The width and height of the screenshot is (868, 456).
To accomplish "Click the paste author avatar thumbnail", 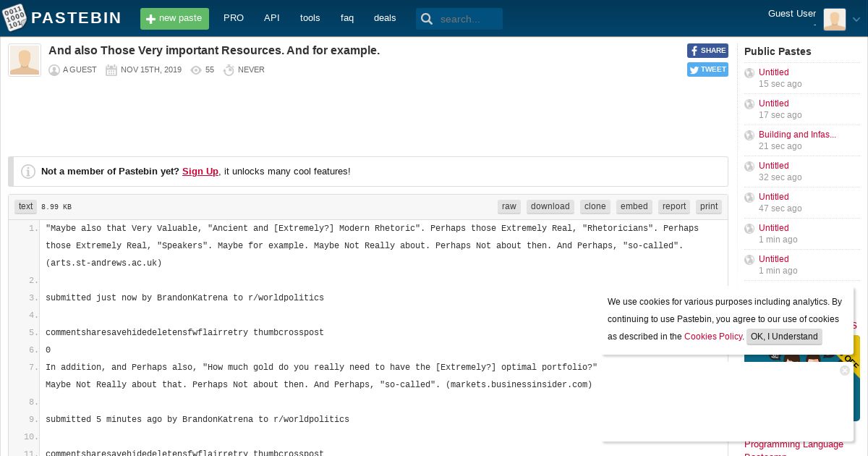I will point(25,60).
